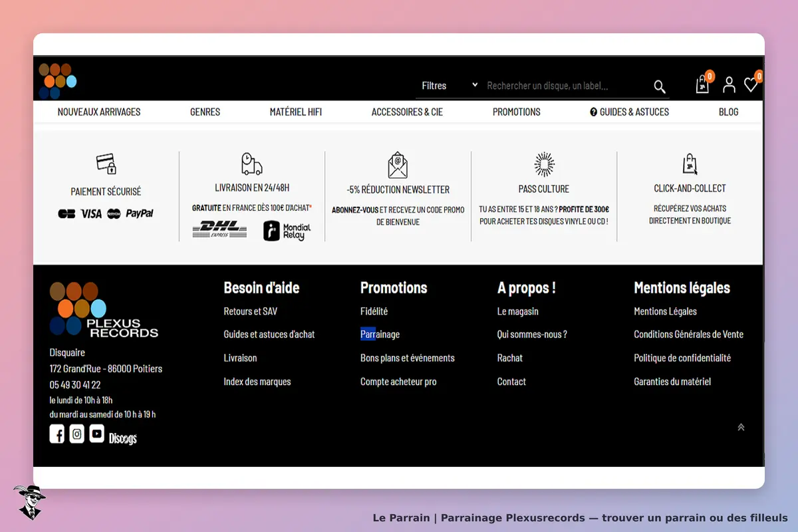Screen dimensions: 798x532
Task: Open the Promotions nav menu item
Action: [517, 112]
